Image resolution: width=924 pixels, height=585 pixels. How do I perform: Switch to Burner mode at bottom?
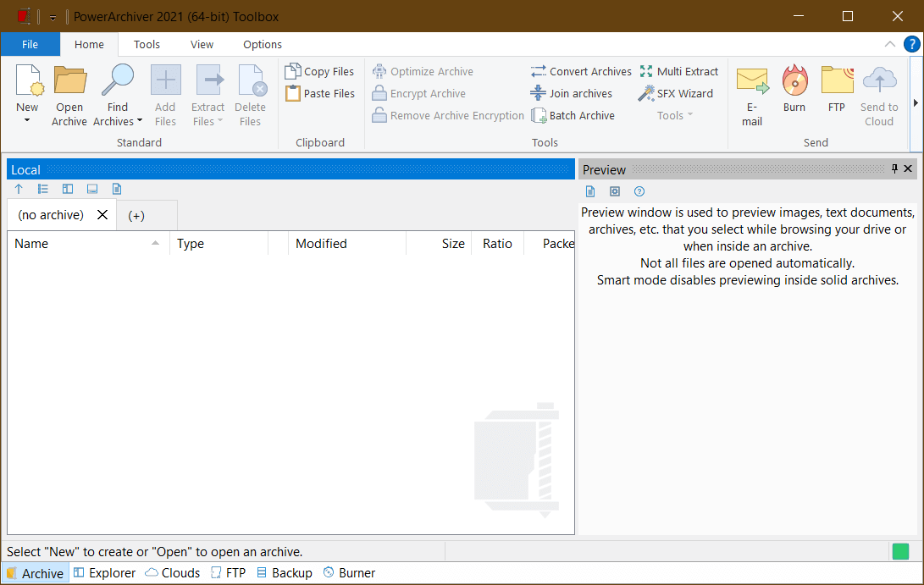[349, 573]
